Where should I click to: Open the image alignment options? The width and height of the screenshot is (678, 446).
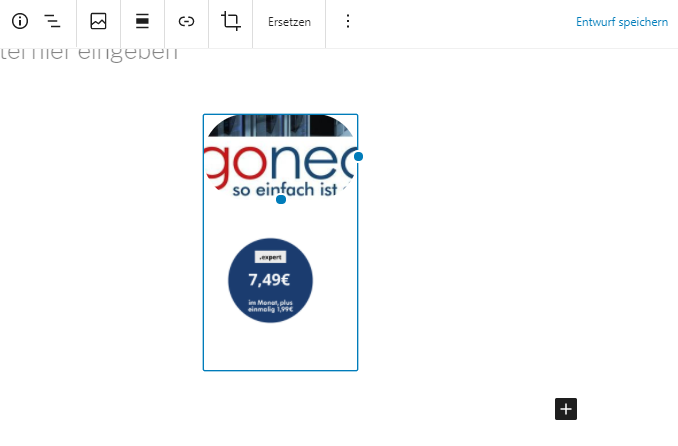142,21
